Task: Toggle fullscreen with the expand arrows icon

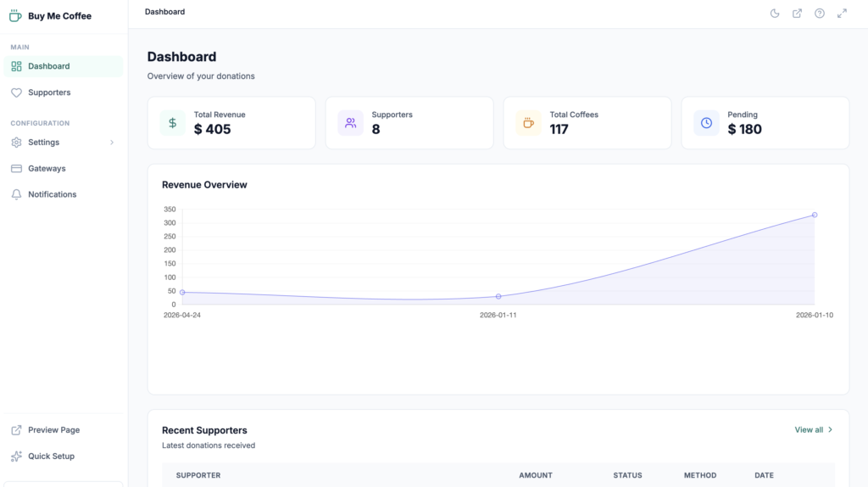Action: tap(842, 13)
